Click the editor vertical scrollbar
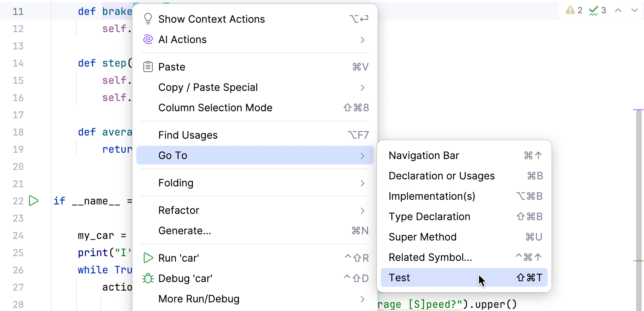This screenshot has width=644, height=311. click(x=639, y=196)
